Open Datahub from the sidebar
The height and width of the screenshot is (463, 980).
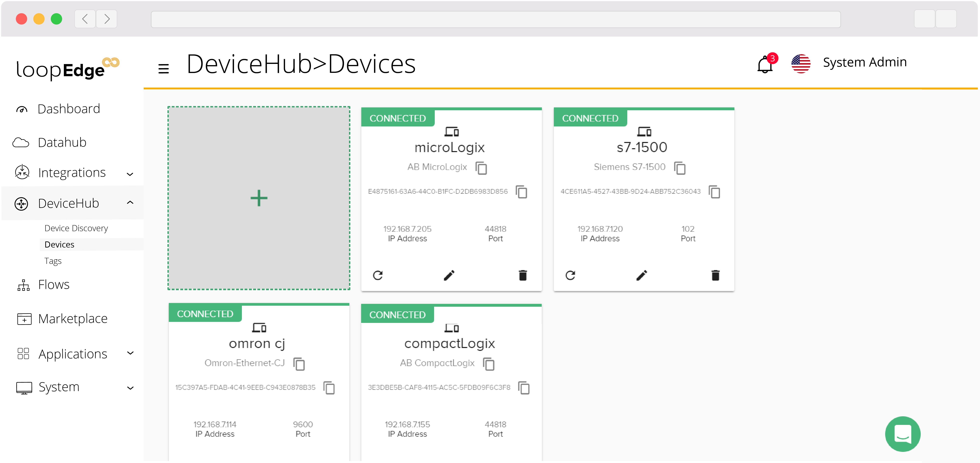[62, 142]
